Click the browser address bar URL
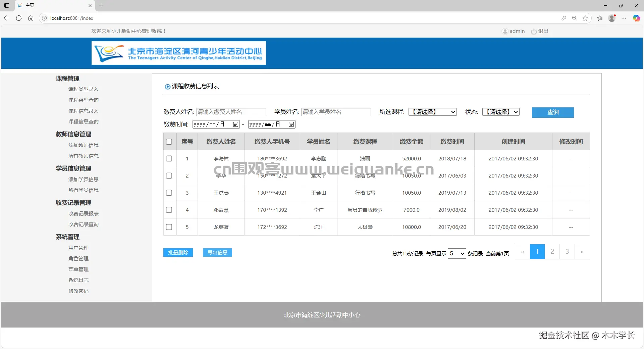The image size is (644, 349). point(71,18)
